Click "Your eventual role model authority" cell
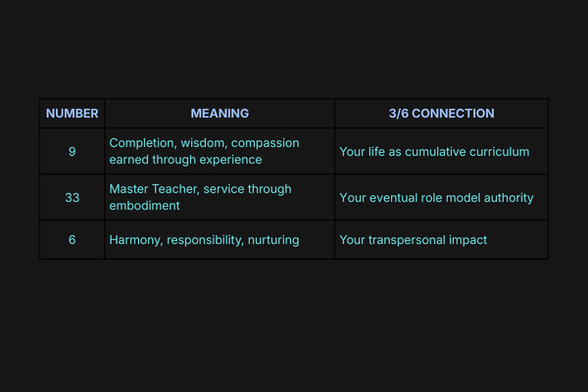Viewport: 588px width, 392px height. pyautogui.click(x=436, y=198)
